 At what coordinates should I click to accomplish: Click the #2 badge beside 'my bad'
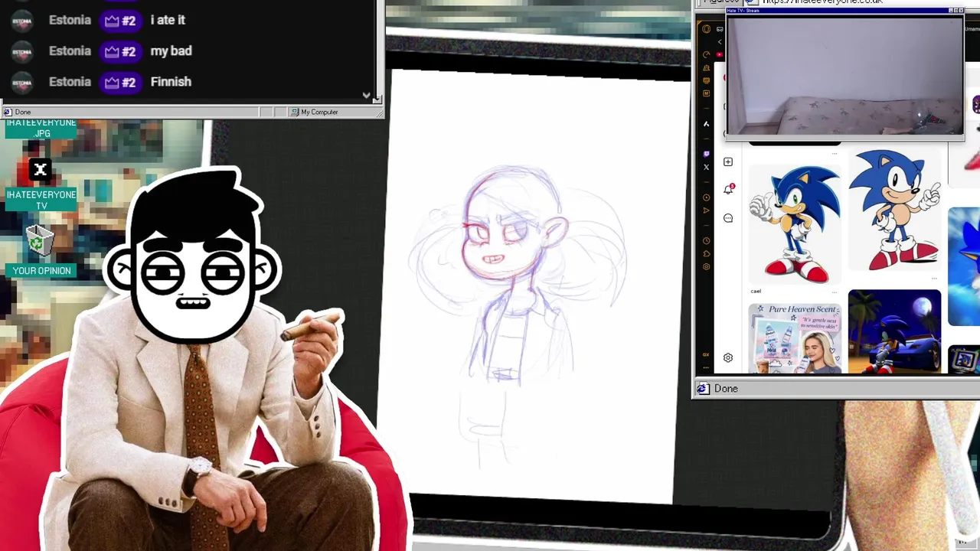click(120, 51)
